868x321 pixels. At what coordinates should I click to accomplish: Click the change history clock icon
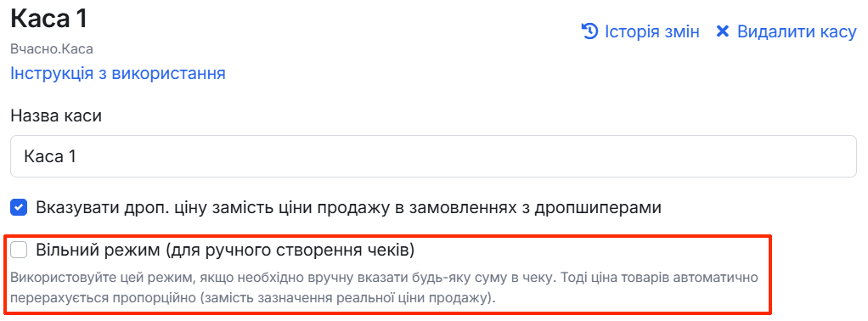click(x=589, y=31)
